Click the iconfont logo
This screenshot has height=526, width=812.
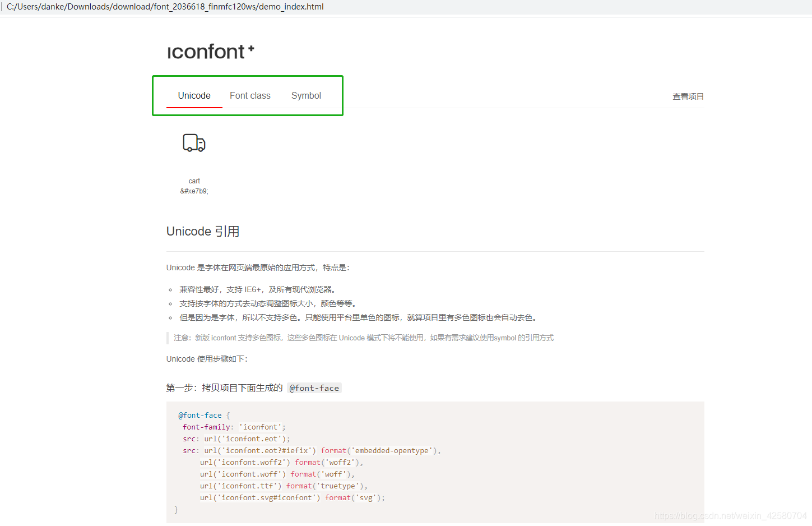coord(211,52)
